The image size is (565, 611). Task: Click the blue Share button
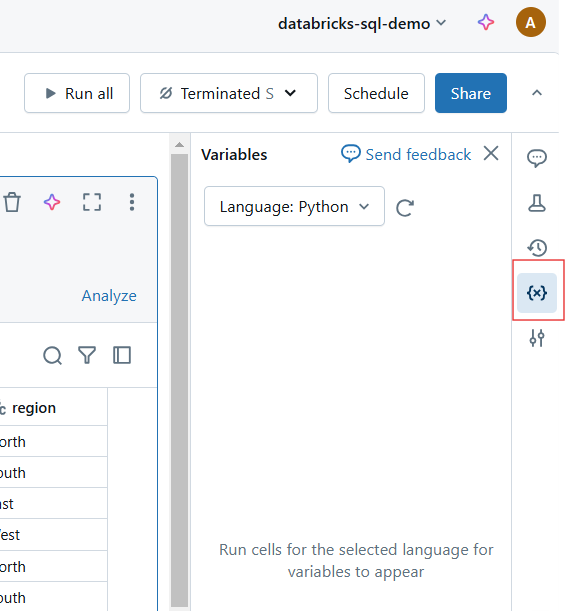(471, 93)
